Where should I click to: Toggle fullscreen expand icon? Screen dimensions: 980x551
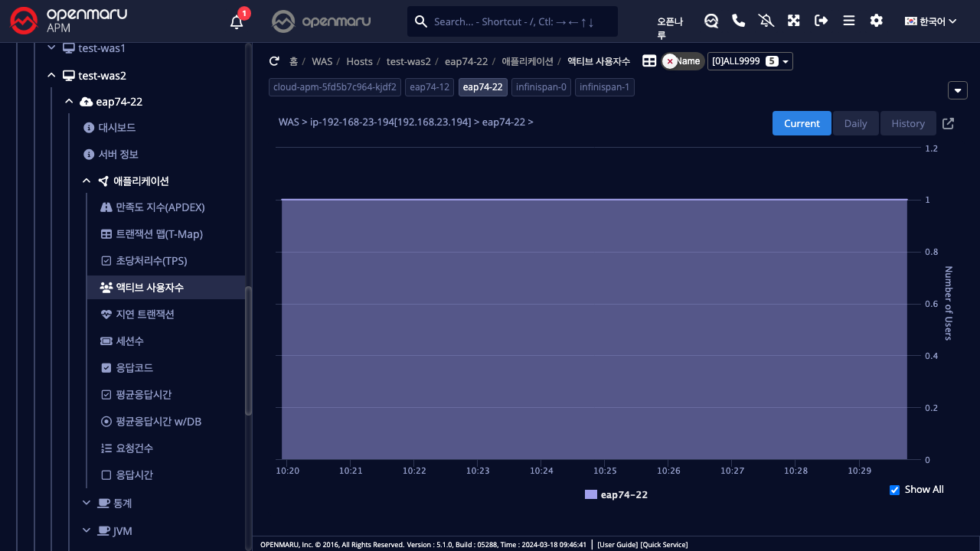click(793, 21)
